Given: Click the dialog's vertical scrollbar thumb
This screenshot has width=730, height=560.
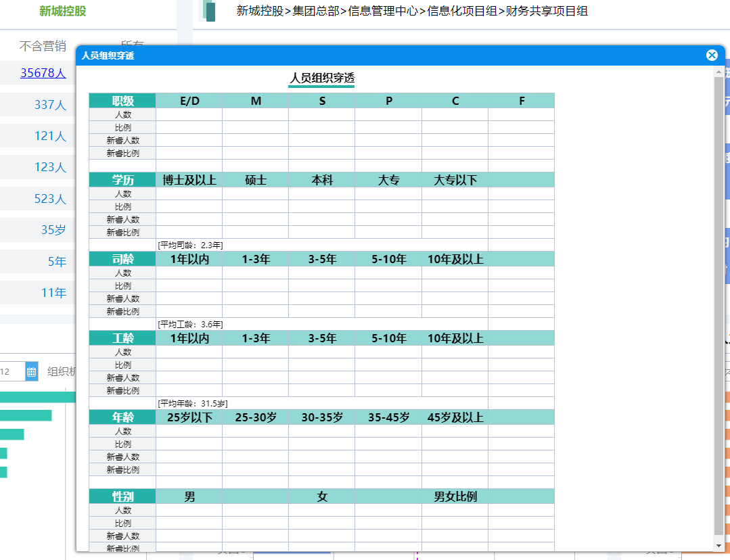Looking at the screenshot, I should (x=718, y=306).
